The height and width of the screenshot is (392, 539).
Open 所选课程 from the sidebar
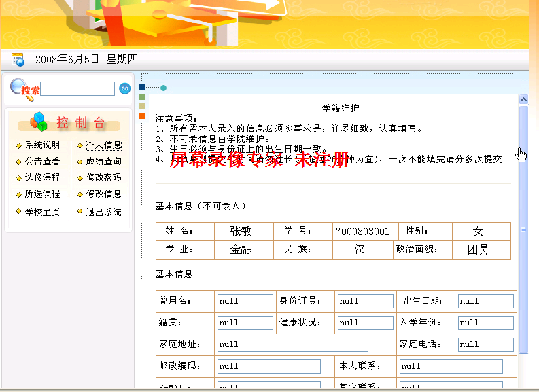coord(42,194)
